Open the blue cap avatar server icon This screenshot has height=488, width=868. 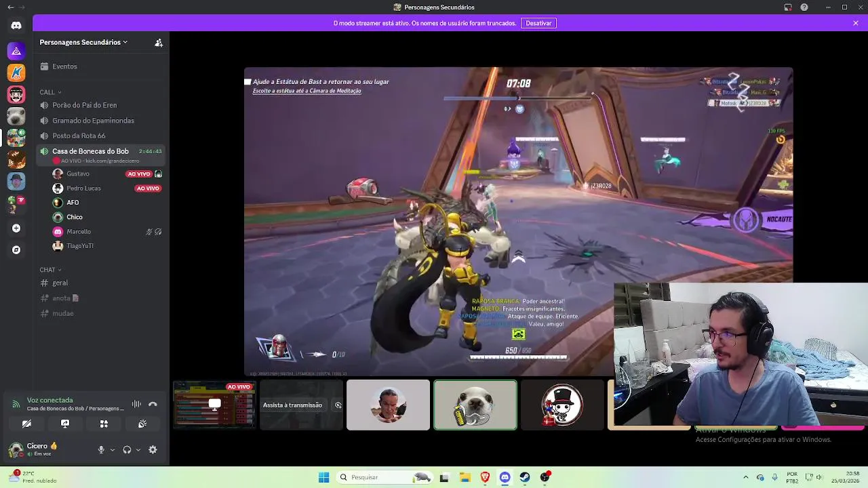(x=16, y=181)
